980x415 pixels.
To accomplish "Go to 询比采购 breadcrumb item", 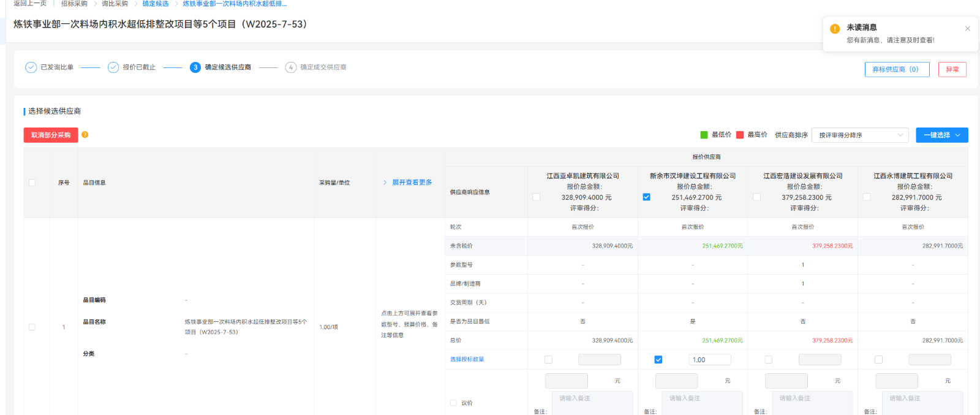I will click(x=115, y=4).
